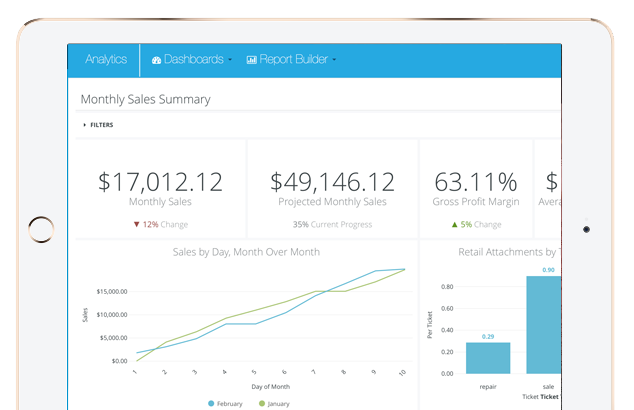Click the green up-arrow 5% Change indicator
634x410 pixels.
click(476, 224)
